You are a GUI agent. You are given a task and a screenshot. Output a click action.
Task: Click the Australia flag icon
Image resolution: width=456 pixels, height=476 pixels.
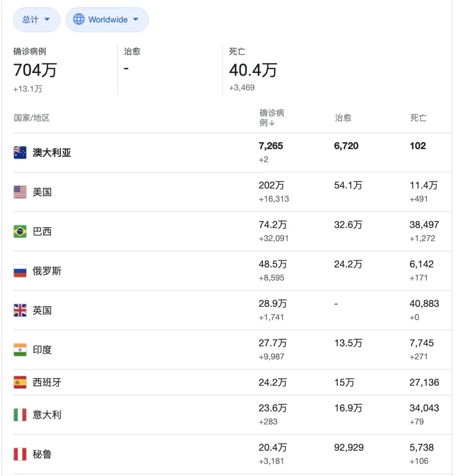point(20,153)
